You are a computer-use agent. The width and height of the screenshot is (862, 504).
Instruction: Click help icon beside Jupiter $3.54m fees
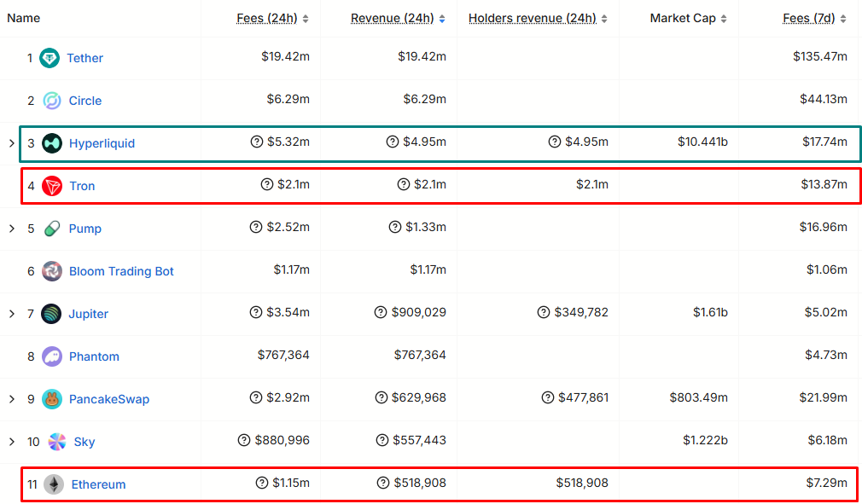256,312
